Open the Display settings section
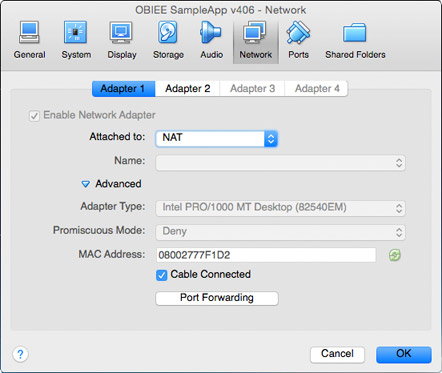Screen dimensions: 442x373 122,40
